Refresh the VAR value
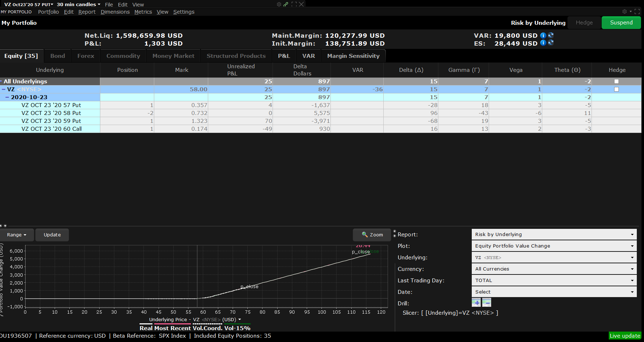The image size is (644, 342). point(551,36)
